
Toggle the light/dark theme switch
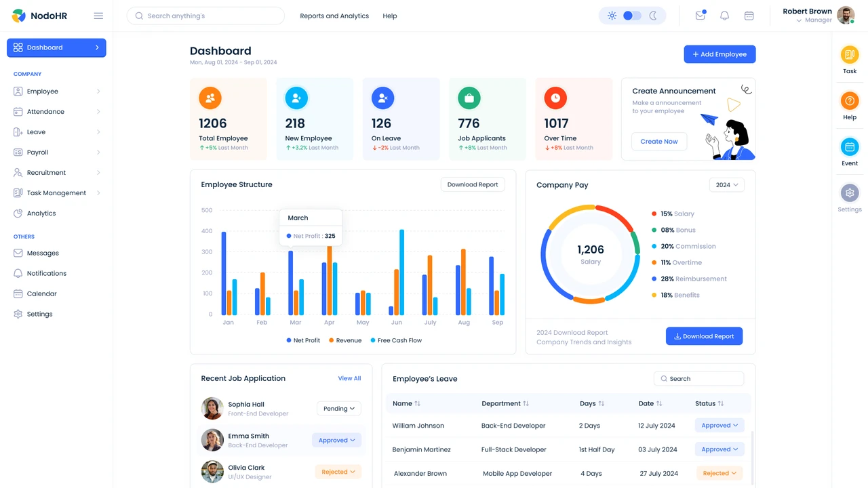(x=632, y=16)
